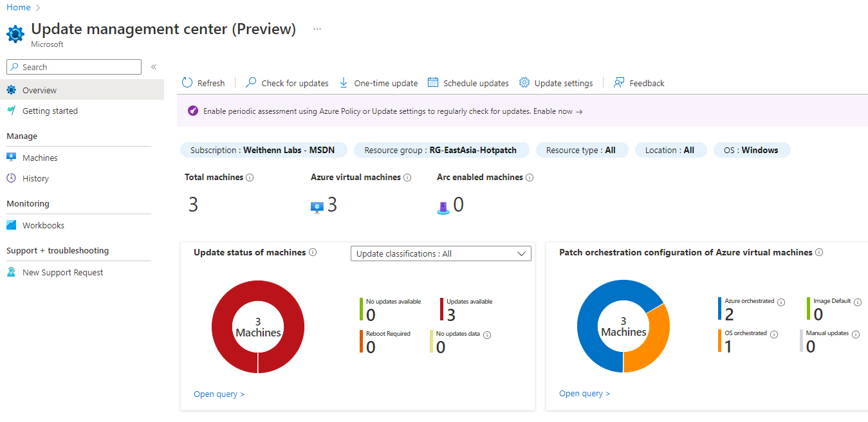The image size is (868, 422).
Task: Click Open query under Update status chart
Action: coord(219,394)
